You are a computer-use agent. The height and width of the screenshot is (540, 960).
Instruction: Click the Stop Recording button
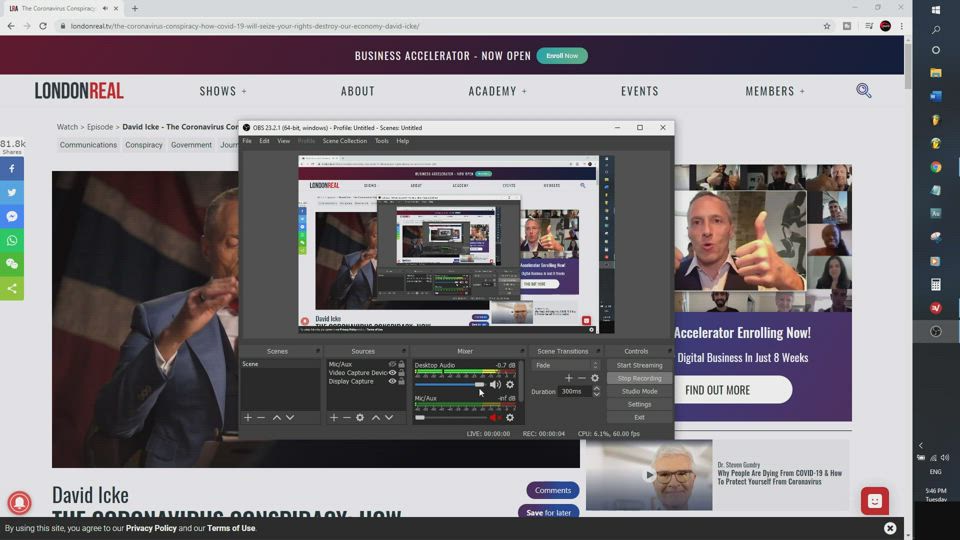click(639, 378)
